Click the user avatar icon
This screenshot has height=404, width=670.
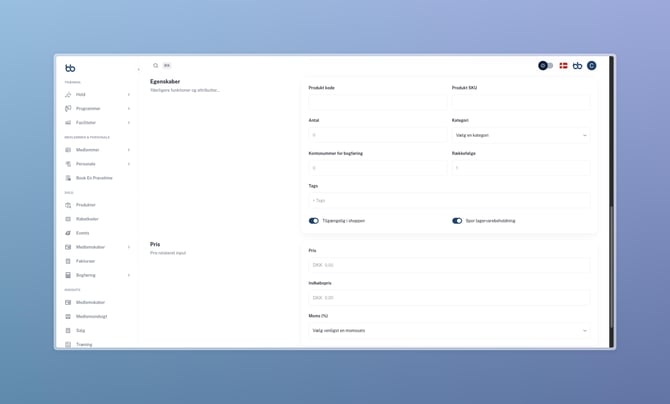pyautogui.click(x=591, y=66)
